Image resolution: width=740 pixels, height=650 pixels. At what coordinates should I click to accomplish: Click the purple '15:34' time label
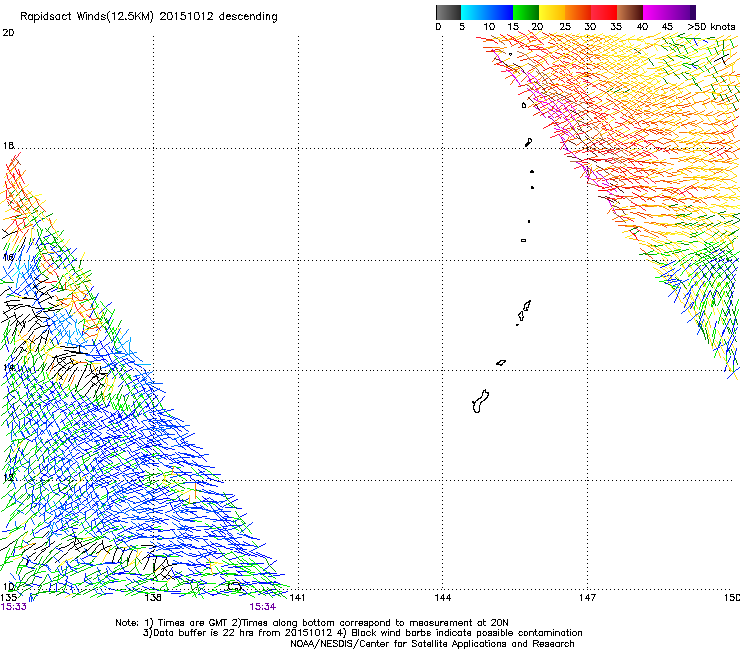pos(262,607)
